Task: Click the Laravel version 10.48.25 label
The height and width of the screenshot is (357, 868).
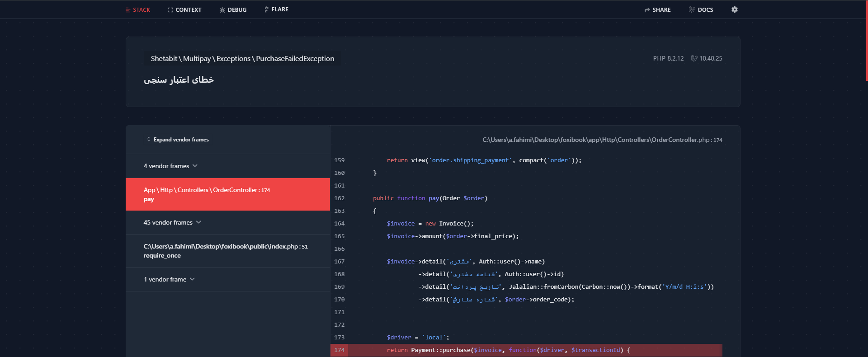Action: [707, 58]
